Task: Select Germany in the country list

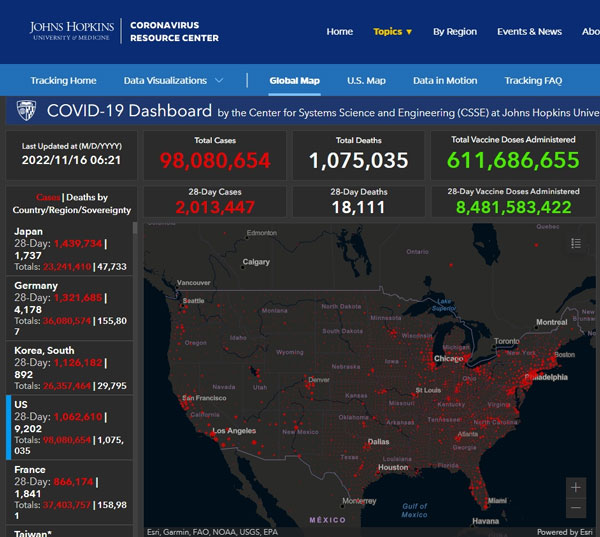Action: tap(69, 308)
